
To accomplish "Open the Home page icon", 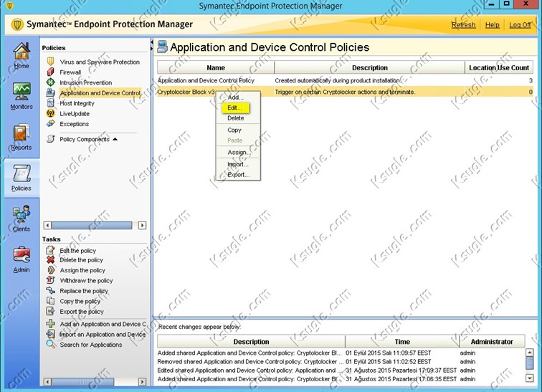I will (22, 51).
